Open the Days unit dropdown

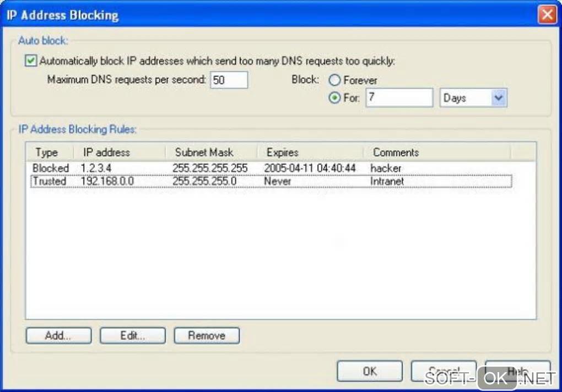(x=499, y=98)
